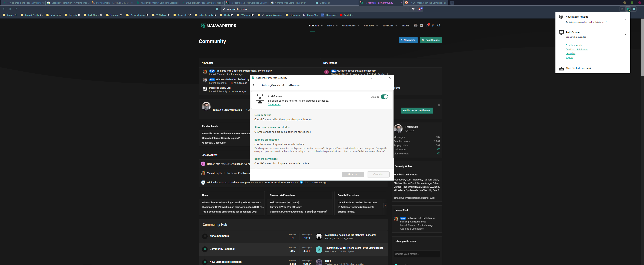The width and height of the screenshot is (644, 265).
Task: Click the Kaspersky Protection extension icon
Action: pyautogui.click(x=628, y=9)
